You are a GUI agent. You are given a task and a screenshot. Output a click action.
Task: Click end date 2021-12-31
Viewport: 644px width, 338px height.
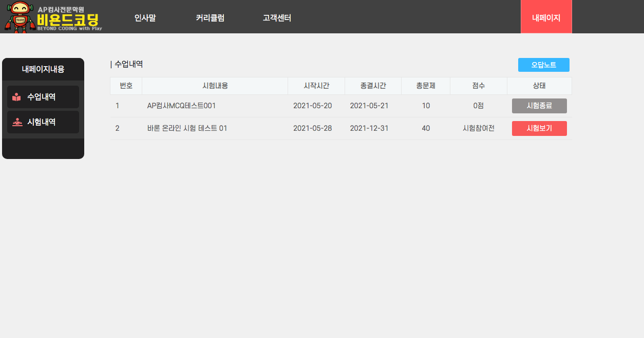[369, 128]
